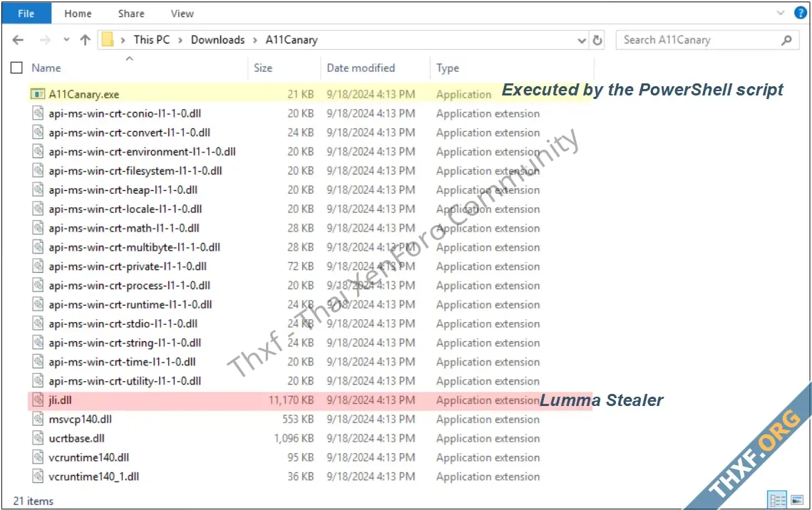The image size is (812, 510).
Task: Open the Help question mark icon
Action: (801, 13)
